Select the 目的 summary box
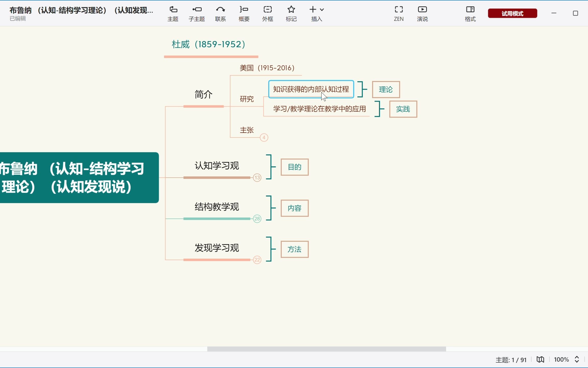The height and width of the screenshot is (368, 588). (295, 167)
